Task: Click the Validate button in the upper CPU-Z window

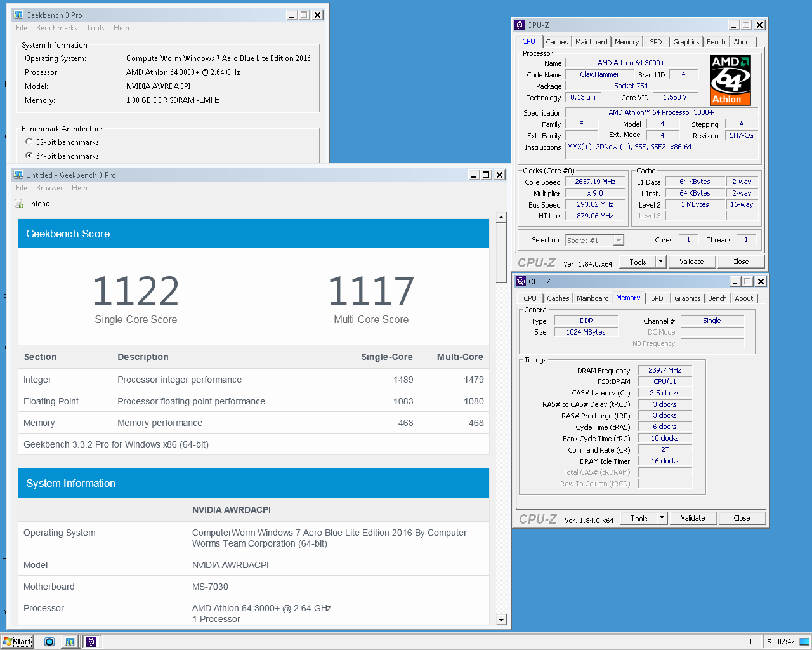Action: pos(691,262)
